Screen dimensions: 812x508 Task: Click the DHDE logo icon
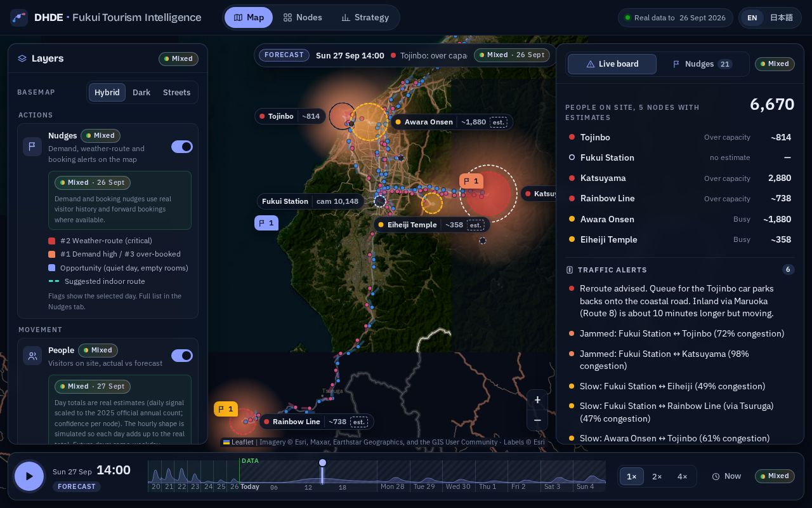click(x=19, y=18)
